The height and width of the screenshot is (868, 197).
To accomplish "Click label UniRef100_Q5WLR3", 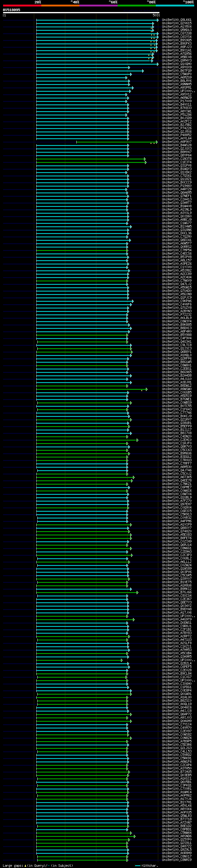I will point(177,816).
